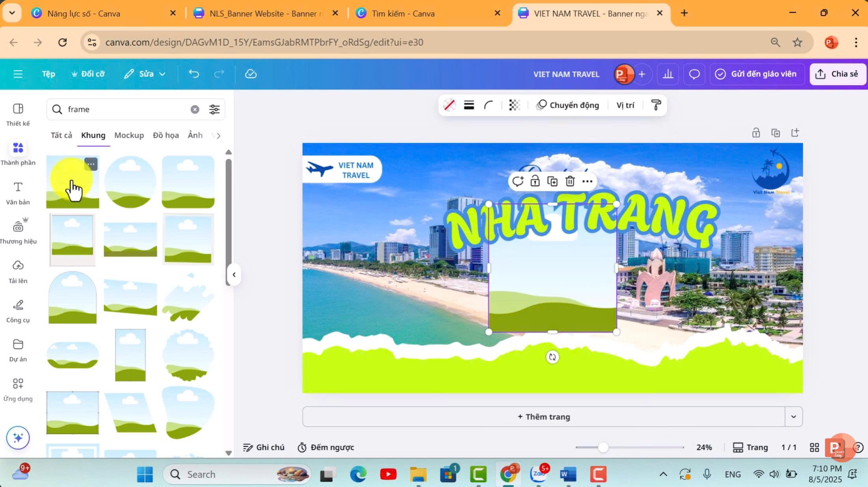The image size is (868, 487).
Task: Click the transparency checkerboard icon
Action: (x=514, y=105)
